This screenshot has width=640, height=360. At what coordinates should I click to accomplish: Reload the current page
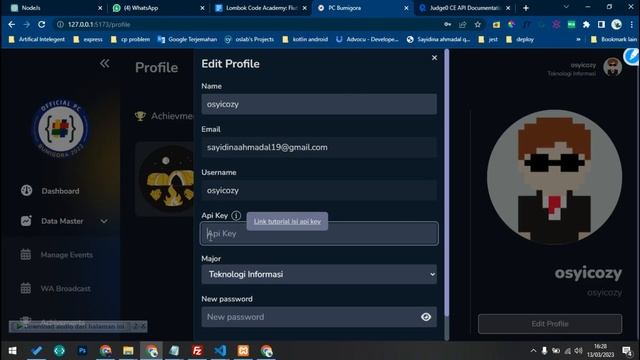click(x=42, y=24)
